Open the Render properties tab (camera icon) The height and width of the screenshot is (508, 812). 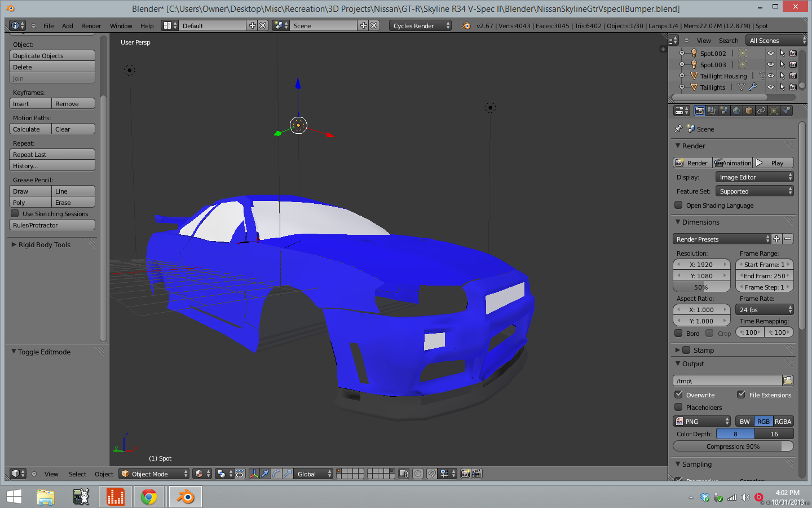699,111
